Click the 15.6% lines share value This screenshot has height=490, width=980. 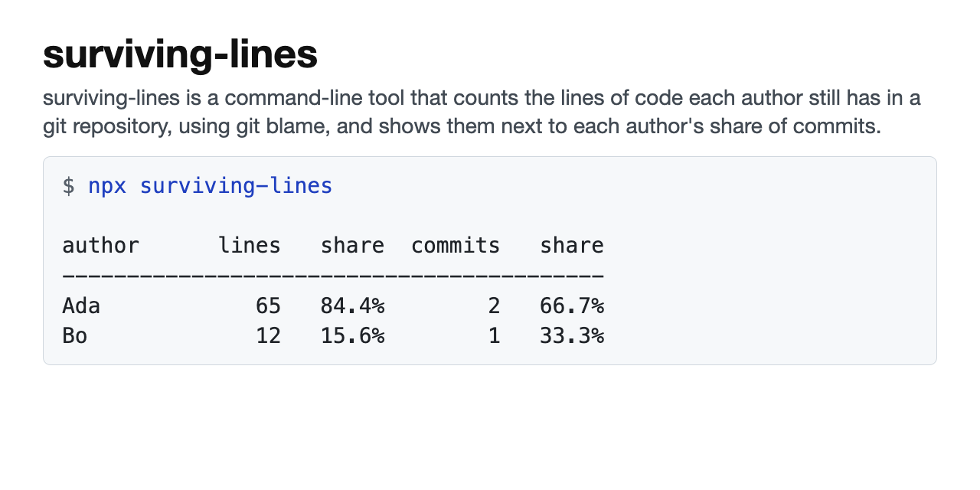coord(352,335)
